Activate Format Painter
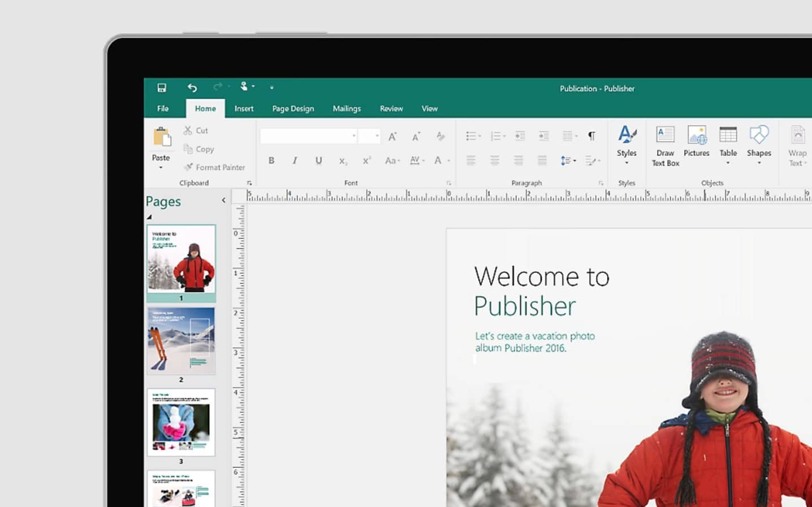 tap(214, 167)
